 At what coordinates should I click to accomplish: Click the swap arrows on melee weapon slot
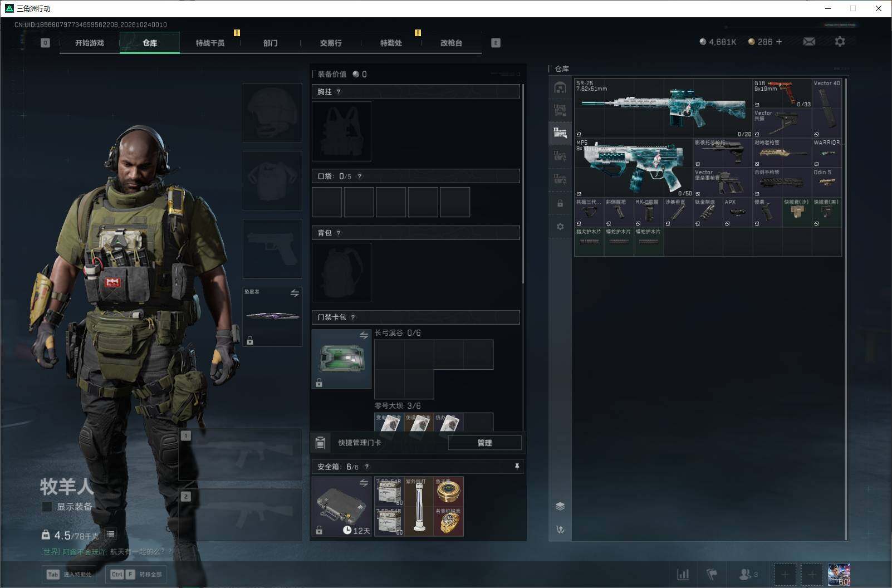point(295,293)
